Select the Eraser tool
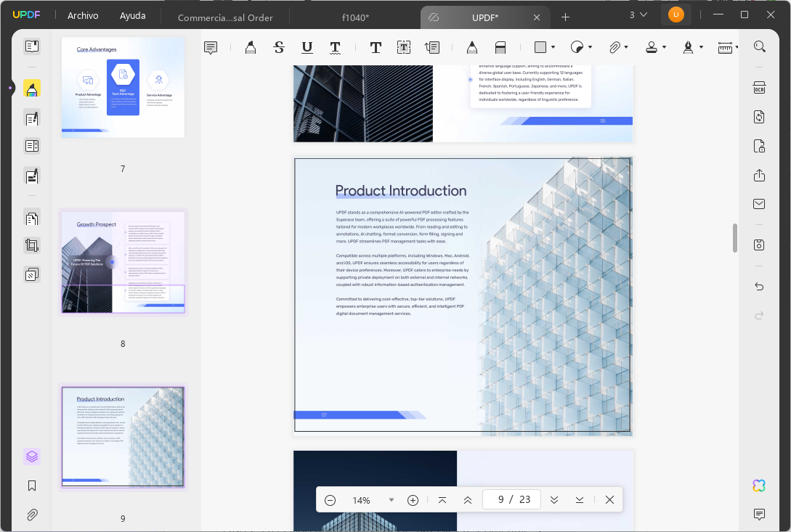 (x=500, y=46)
